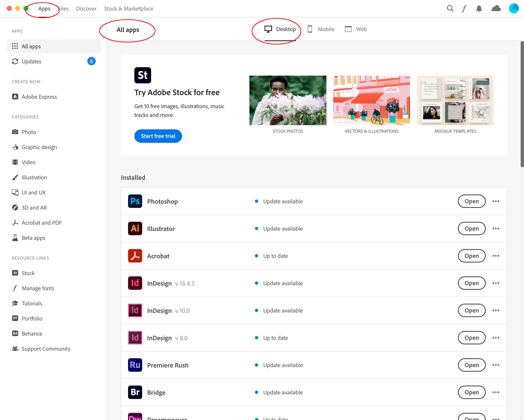Viewport: 524px width, 420px height.
Task: Click the Adobe Stock St logo
Action: point(143,75)
